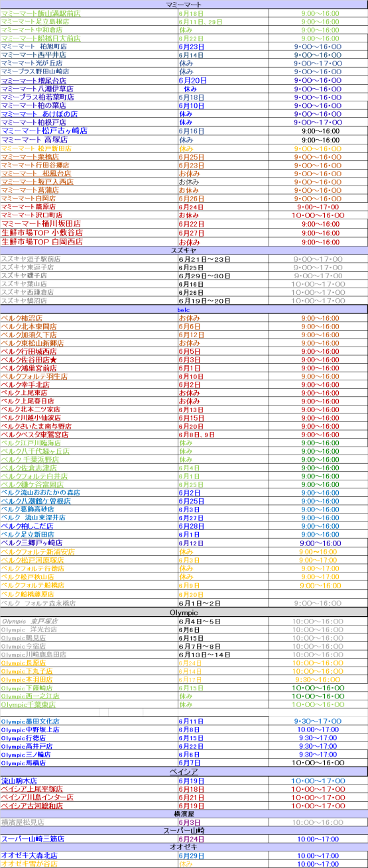The width and height of the screenshot is (368, 868).
Task: Open マミーマート松戸古ヶ崎店 store link
Action: pos(44,131)
